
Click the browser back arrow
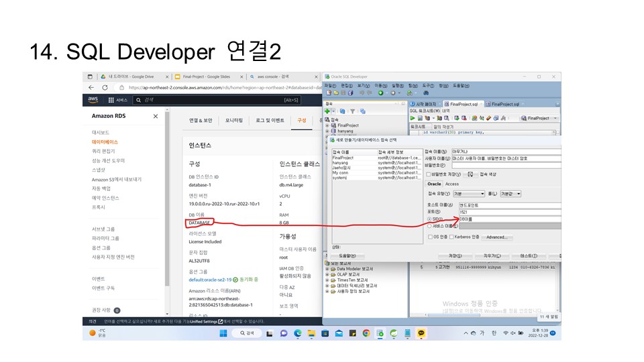91,87
